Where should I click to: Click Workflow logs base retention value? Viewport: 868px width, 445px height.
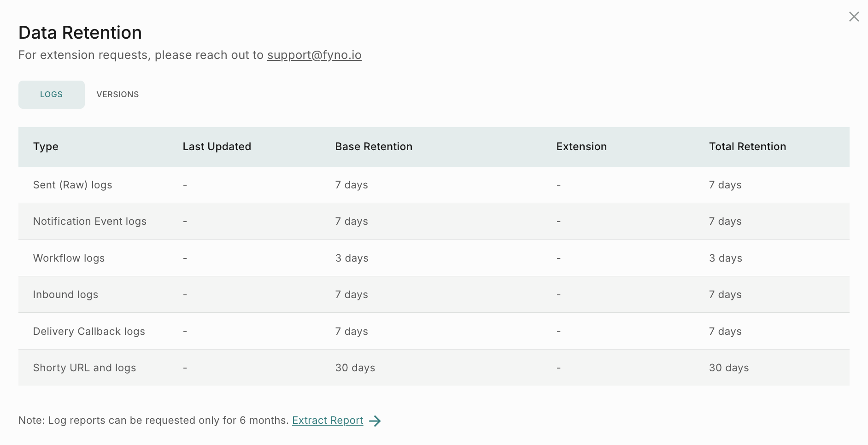[352, 258]
